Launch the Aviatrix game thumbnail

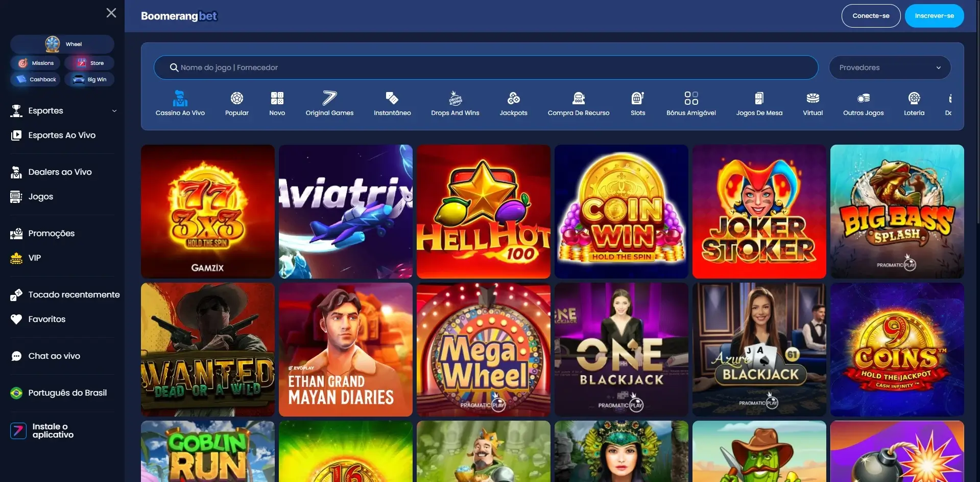[x=345, y=212]
